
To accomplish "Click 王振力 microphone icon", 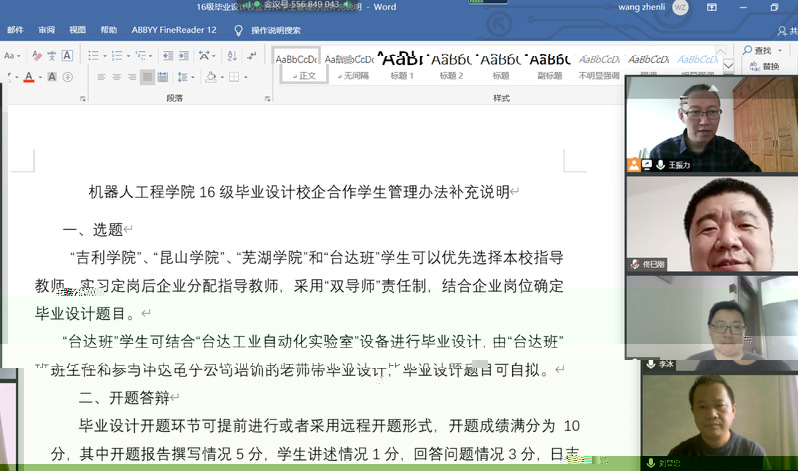I will 660,165.
